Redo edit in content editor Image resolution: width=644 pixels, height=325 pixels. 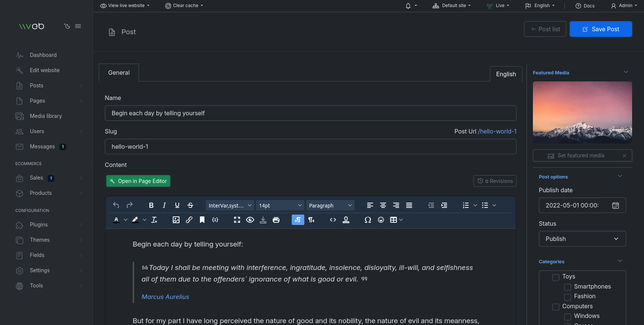point(129,205)
